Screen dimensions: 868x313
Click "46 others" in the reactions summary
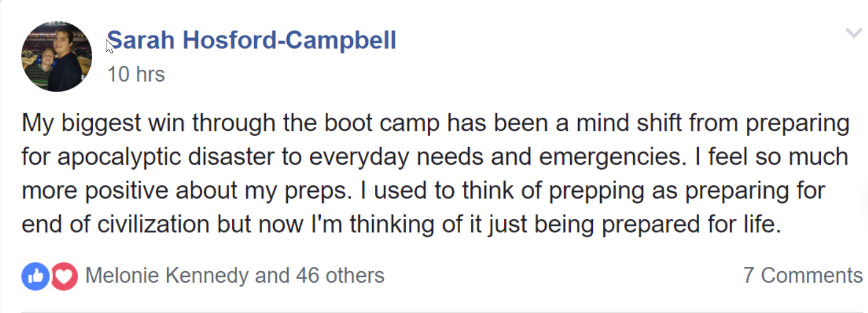[340, 275]
